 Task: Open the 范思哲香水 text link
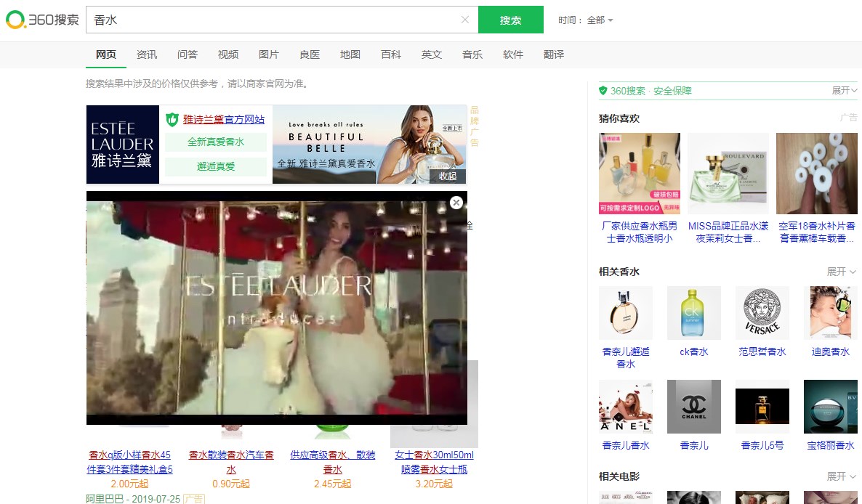(x=762, y=352)
